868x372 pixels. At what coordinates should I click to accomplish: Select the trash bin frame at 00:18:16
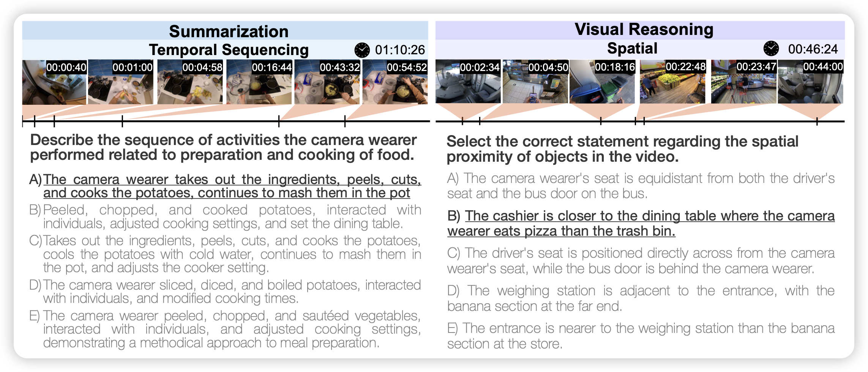[602, 82]
